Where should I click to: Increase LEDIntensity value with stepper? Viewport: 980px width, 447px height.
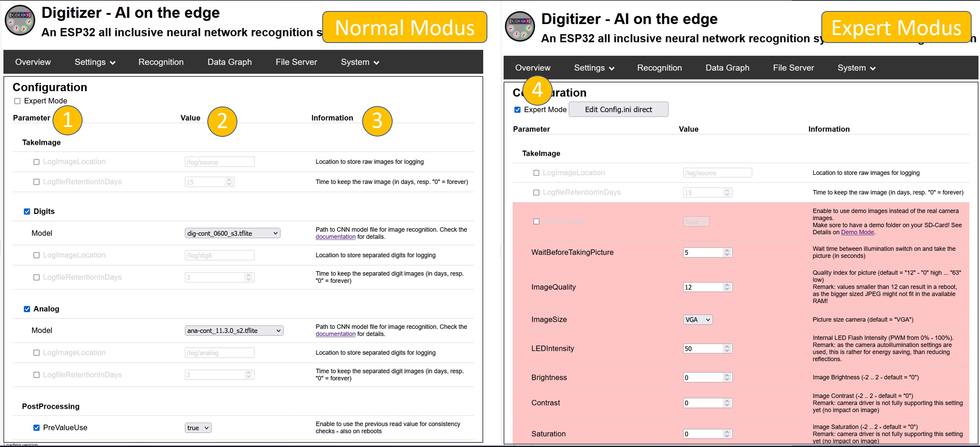tap(727, 346)
